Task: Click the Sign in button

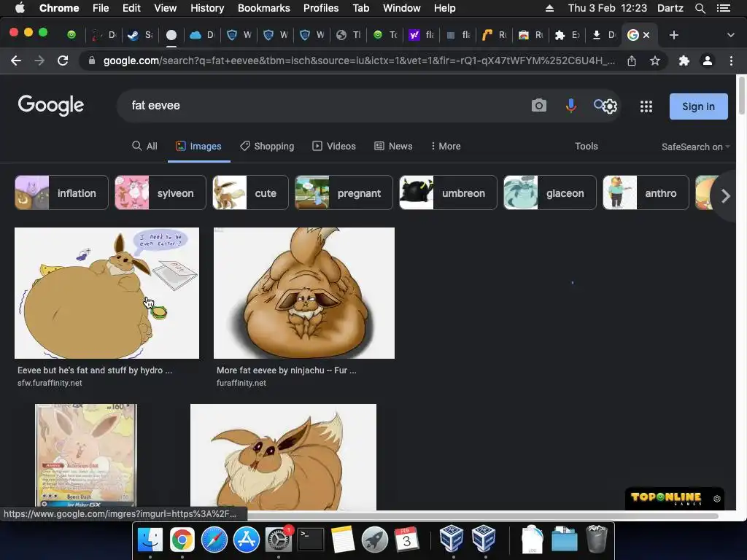Action: (698, 106)
